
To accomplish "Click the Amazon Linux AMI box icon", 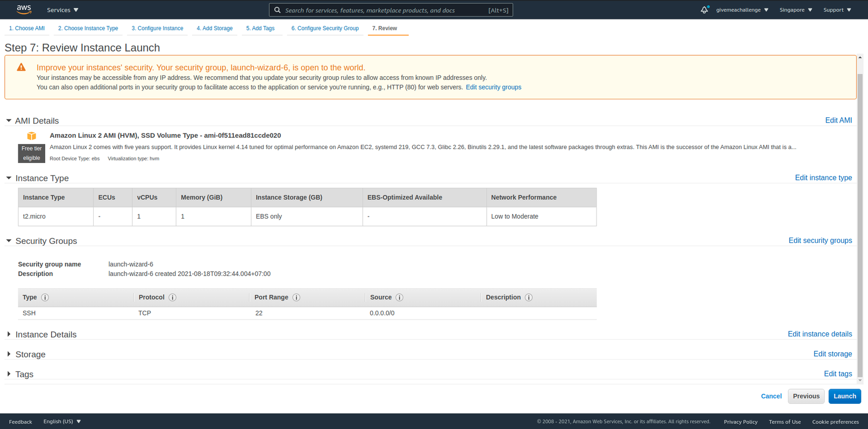I will click(32, 136).
